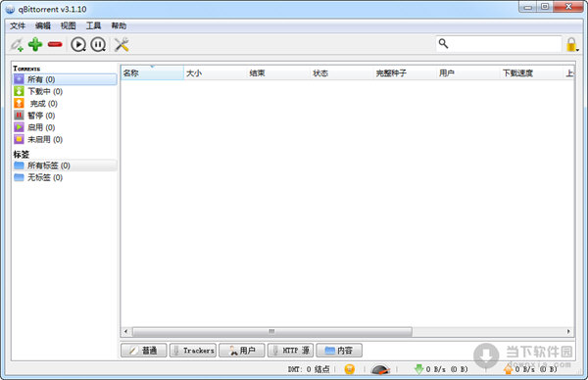588x380 pixels.
Task: Open the 帮助 menu
Action: pyautogui.click(x=119, y=25)
